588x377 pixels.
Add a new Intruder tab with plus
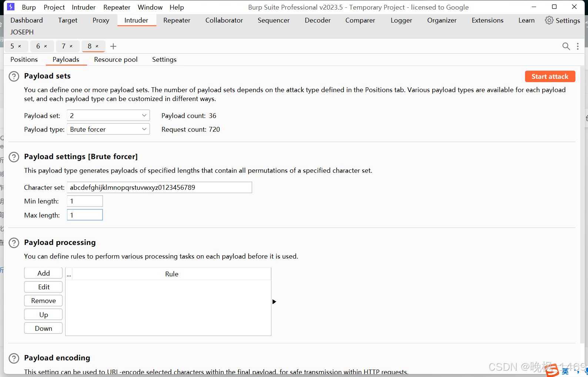[113, 46]
